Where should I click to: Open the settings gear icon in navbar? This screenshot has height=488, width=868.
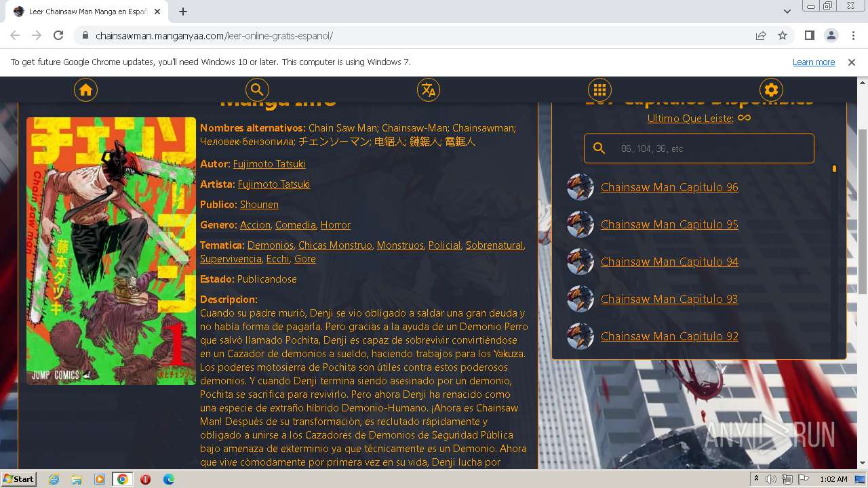tap(771, 90)
